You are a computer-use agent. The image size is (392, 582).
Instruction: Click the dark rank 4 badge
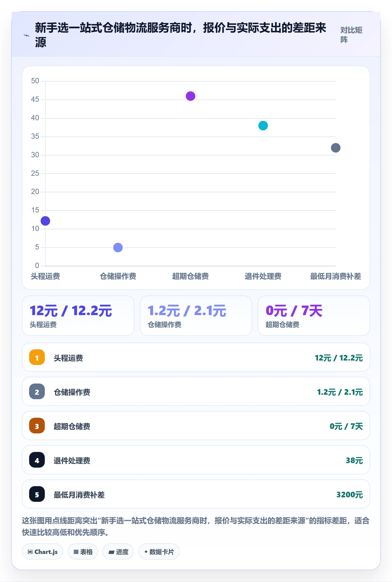pyautogui.click(x=37, y=460)
